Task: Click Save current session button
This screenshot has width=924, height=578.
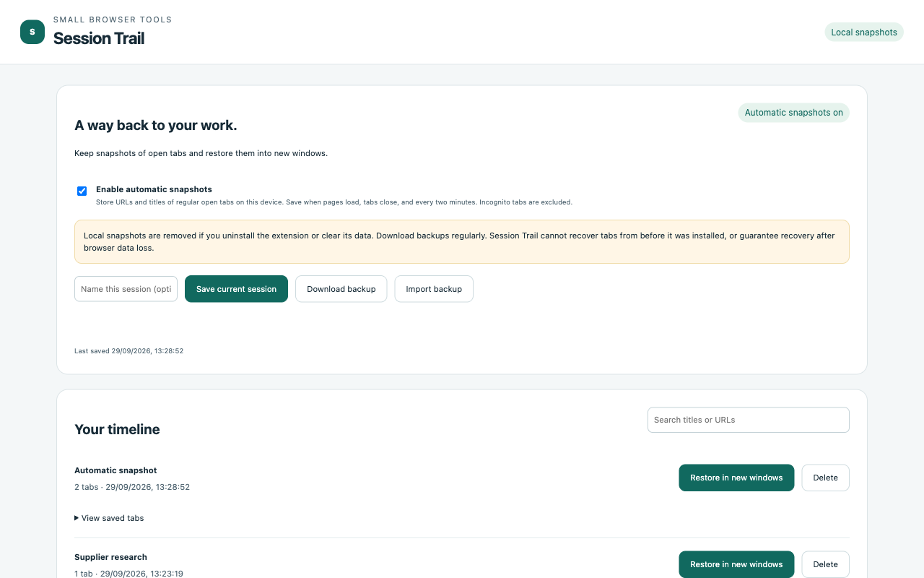Action: [x=236, y=289]
